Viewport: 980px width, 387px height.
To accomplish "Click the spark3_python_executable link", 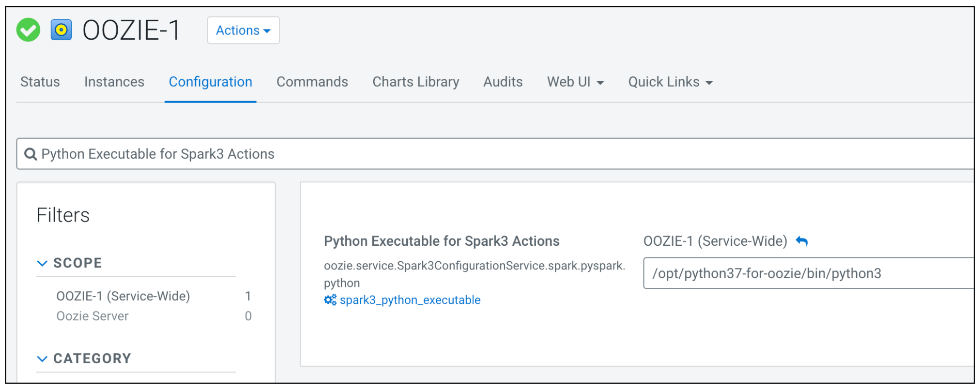I will (x=410, y=300).
